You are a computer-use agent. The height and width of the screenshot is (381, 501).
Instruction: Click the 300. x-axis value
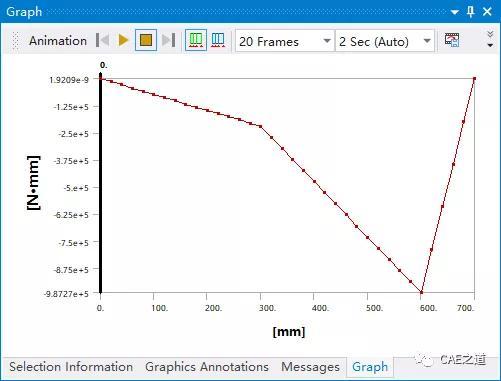click(x=267, y=308)
